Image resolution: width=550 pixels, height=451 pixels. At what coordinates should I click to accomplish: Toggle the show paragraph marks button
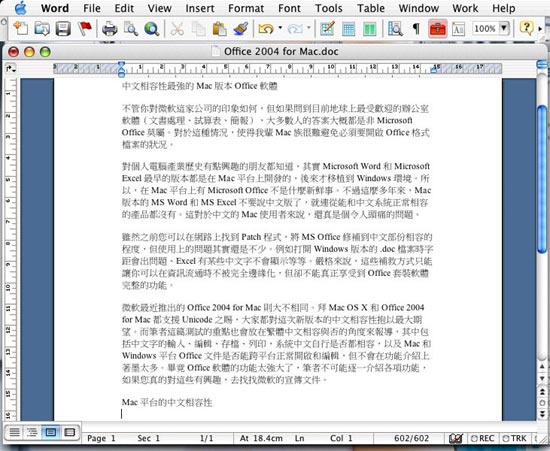point(416,29)
